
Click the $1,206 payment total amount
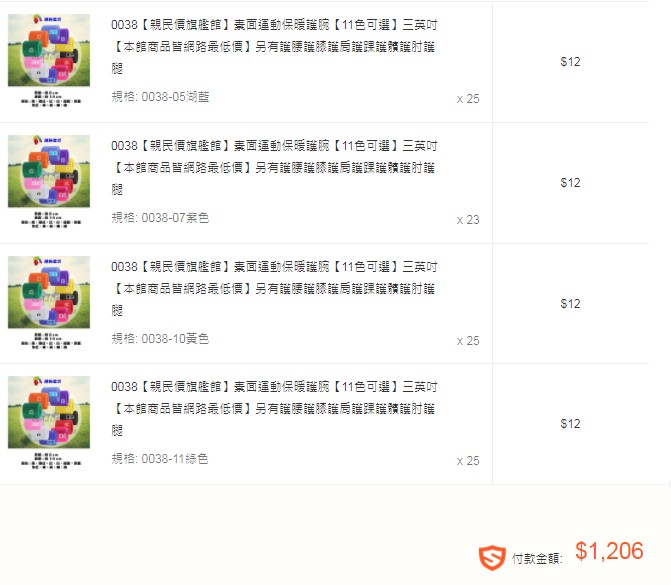(609, 551)
